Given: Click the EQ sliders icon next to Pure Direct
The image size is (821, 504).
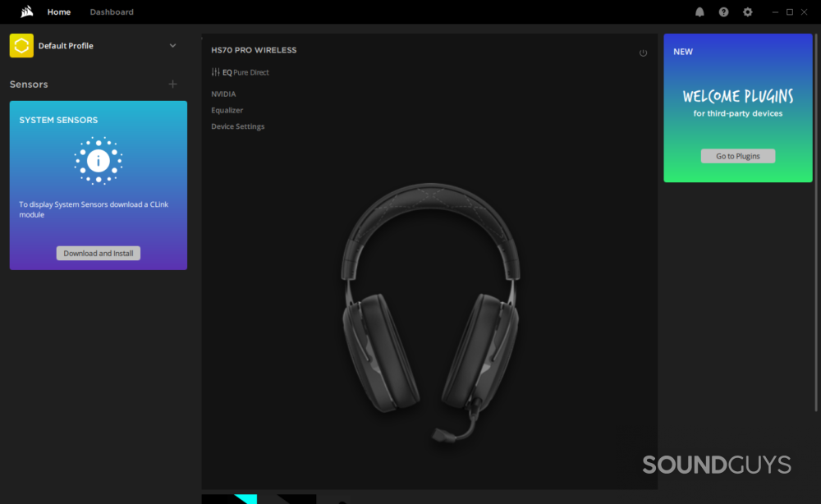Looking at the screenshot, I should 214,71.
